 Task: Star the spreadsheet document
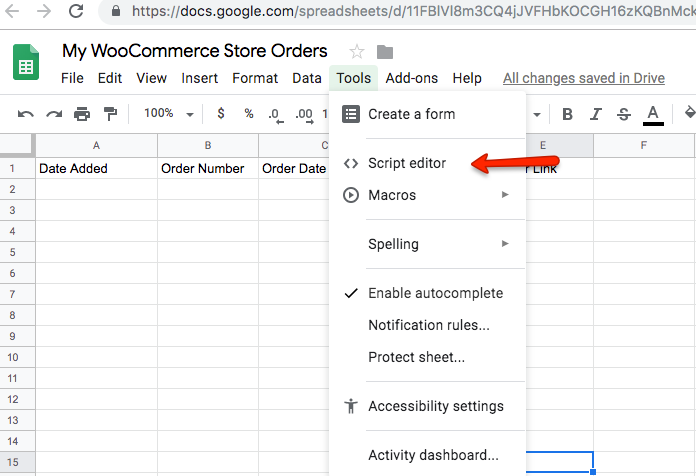click(x=356, y=52)
